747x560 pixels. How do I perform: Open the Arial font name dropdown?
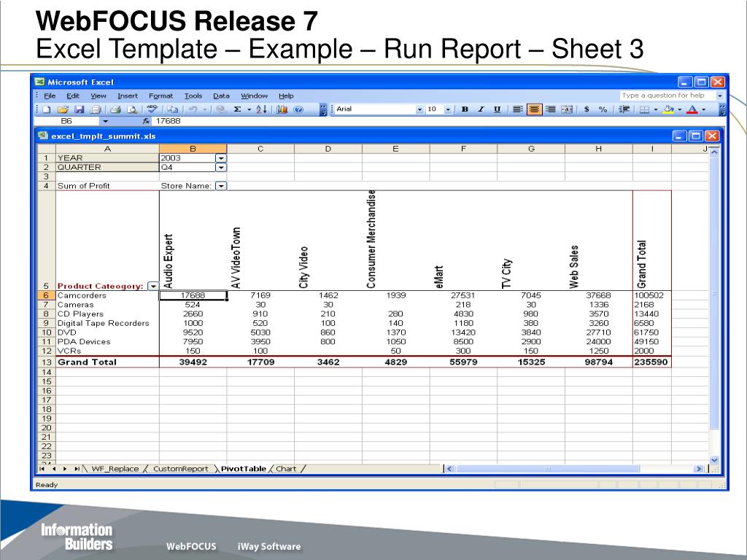point(419,109)
